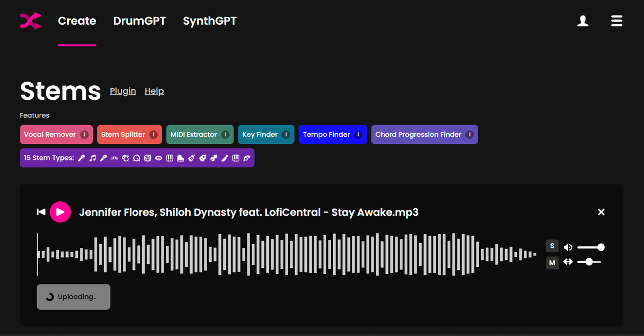The width and height of the screenshot is (644, 336).
Task: Select the Vocal Remover feature
Action: 56,135
